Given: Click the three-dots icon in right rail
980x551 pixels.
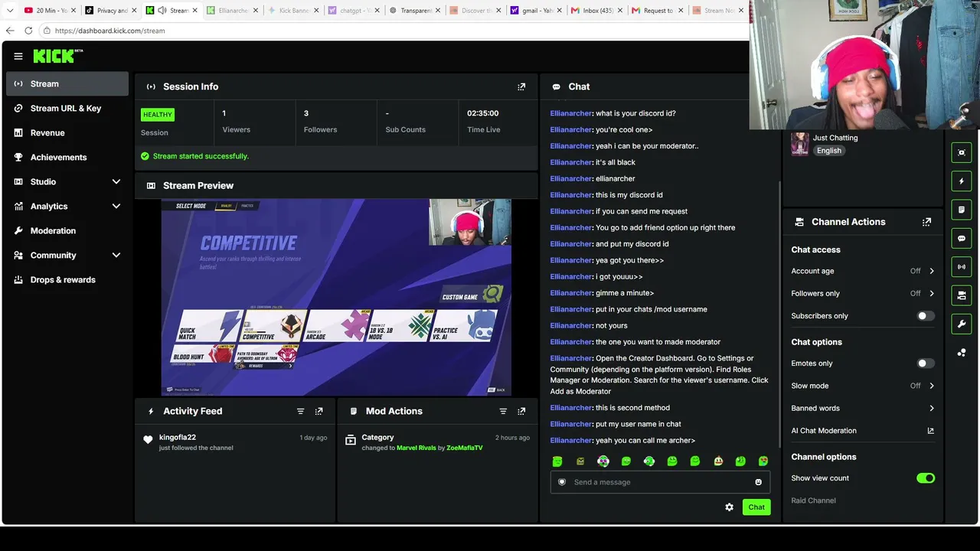Looking at the screenshot, I should pyautogui.click(x=962, y=352).
